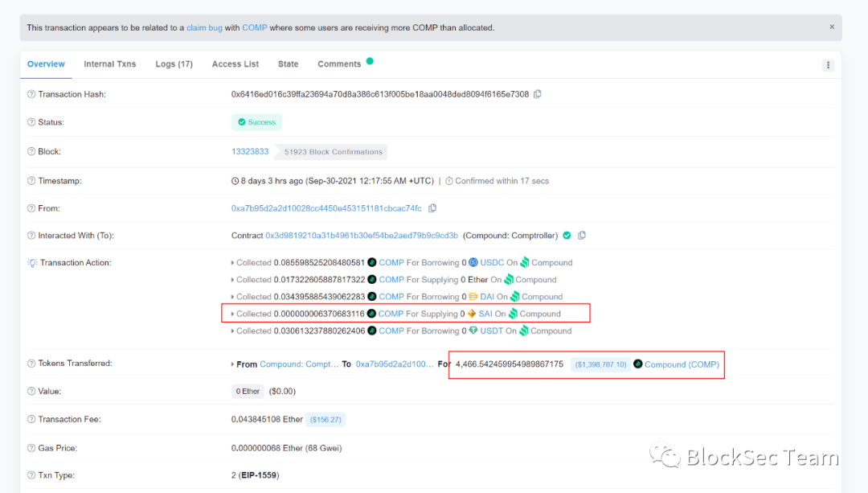Open the Compound (COMP) token link

(x=682, y=364)
